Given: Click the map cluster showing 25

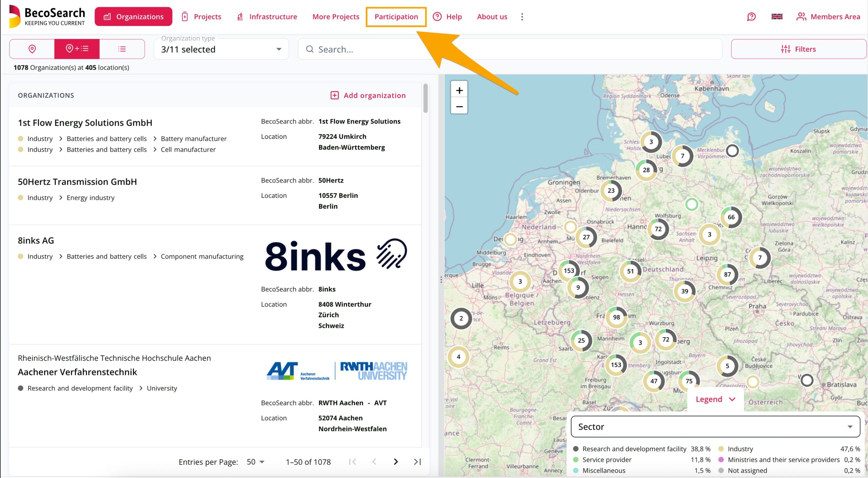Looking at the screenshot, I should pos(581,340).
